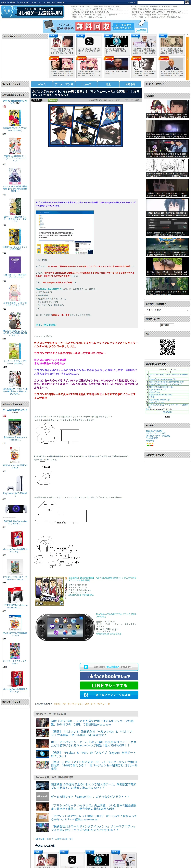Click the green Follow button under the title

pos(53,100)
